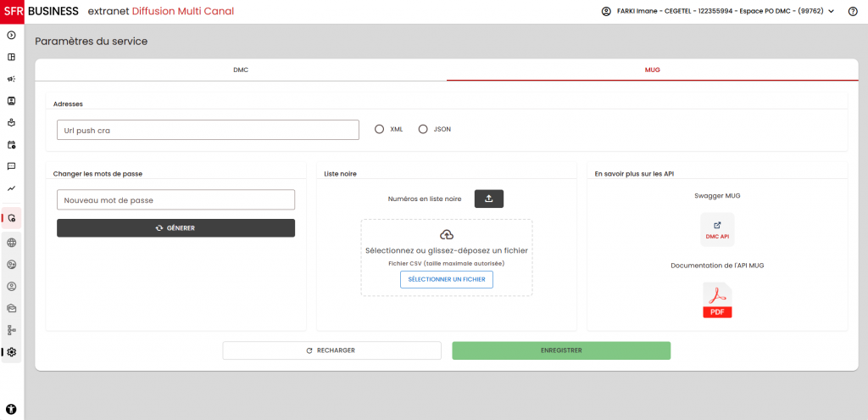Open the statistics line chart sidebar icon
868x420 pixels.
(x=12, y=188)
